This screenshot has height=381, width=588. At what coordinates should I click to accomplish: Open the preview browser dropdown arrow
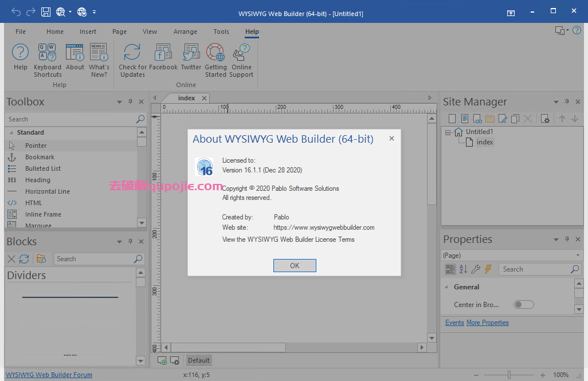(x=70, y=12)
